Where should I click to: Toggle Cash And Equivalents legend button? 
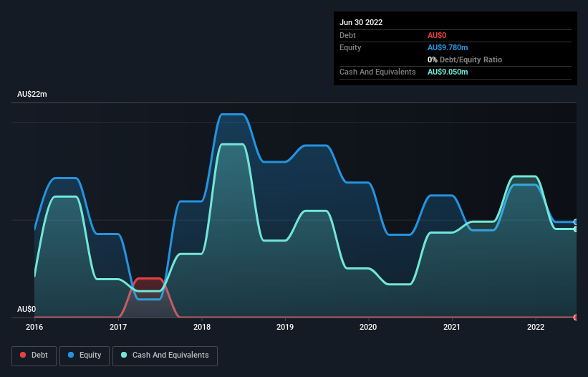tap(165, 355)
